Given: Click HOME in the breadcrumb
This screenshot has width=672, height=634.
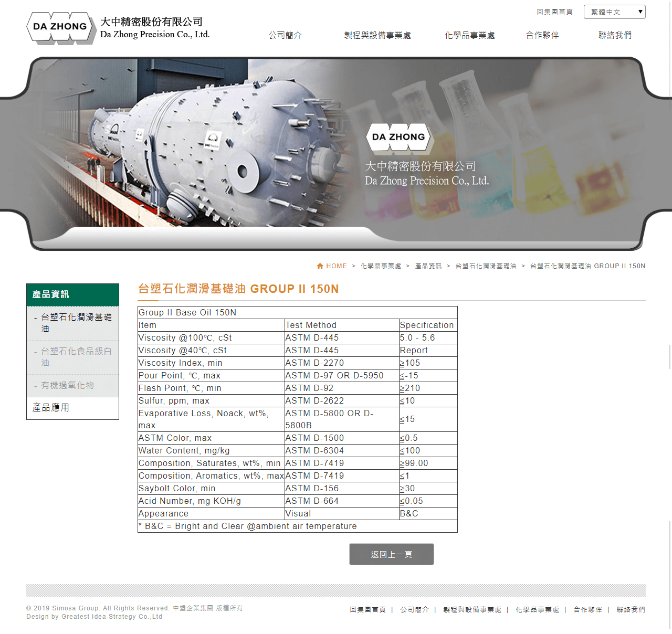Looking at the screenshot, I should (x=337, y=266).
